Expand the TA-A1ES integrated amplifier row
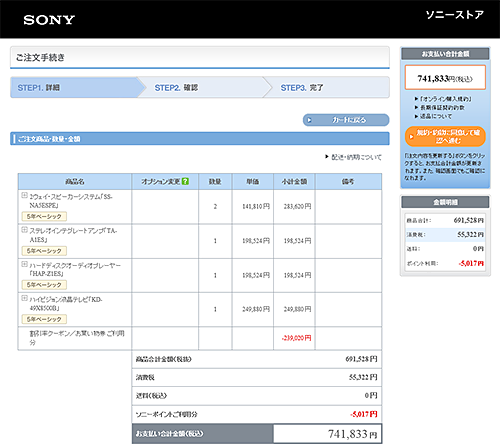Viewport: 500px width, 447px height. 24,230
